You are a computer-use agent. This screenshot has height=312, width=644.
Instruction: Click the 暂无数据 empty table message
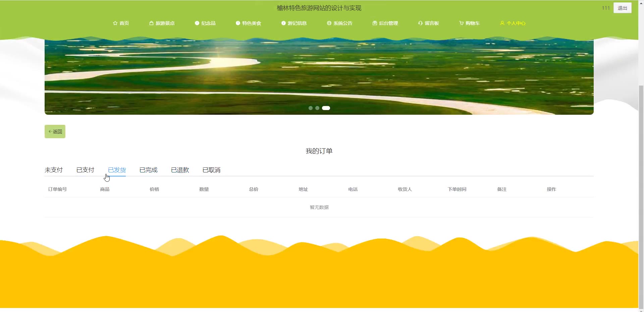pos(319,207)
